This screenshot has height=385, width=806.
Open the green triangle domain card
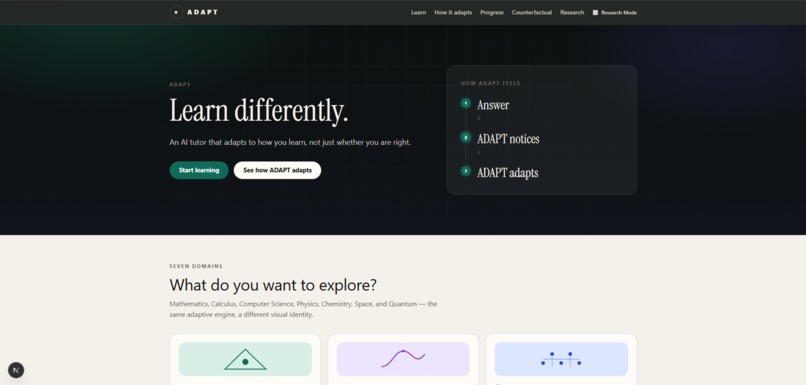pyautogui.click(x=245, y=359)
